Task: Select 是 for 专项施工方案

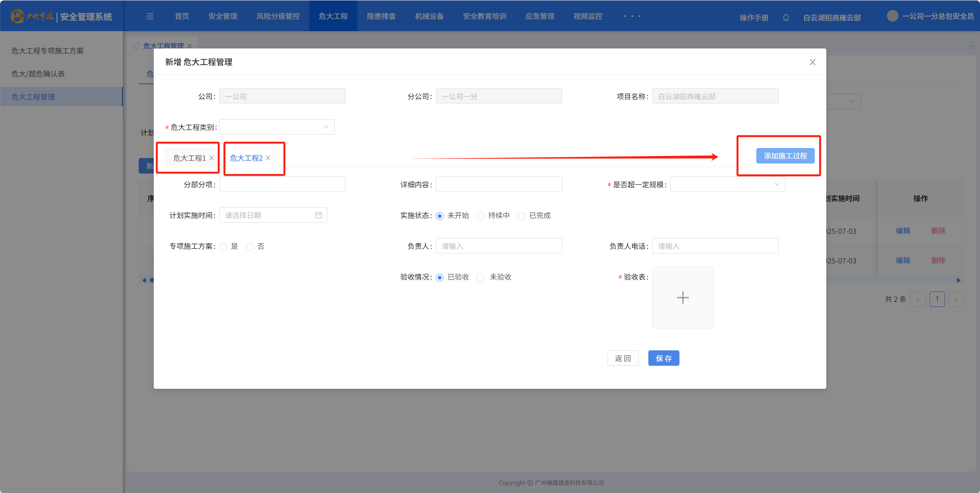Action: point(223,246)
